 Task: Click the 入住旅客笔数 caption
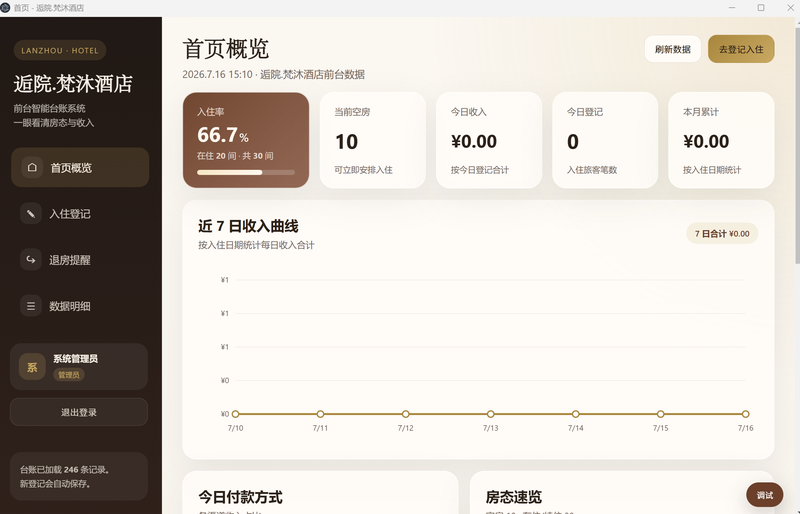coord(592,170)
